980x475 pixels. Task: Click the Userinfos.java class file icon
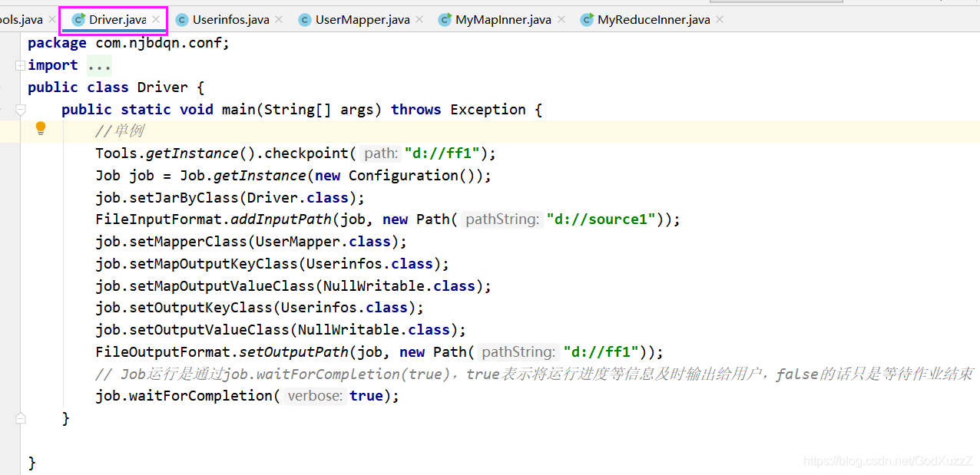click(182, 20)
